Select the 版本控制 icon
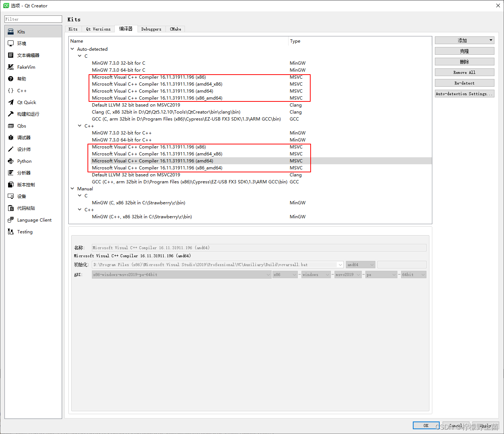 coord(11,184)
